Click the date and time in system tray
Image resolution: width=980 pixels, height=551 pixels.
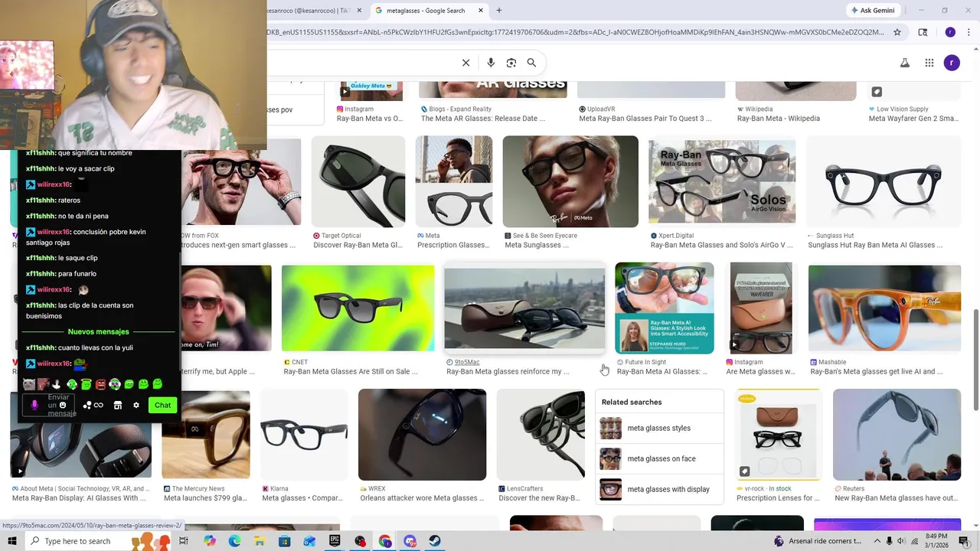pyautogui.click(x=936, y=541)
